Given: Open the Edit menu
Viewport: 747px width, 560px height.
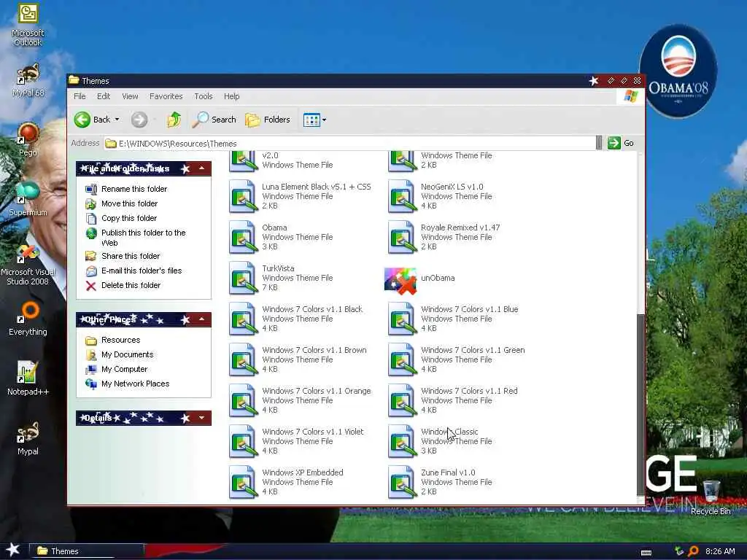Looking at the screenshot, I should (104, 96).
